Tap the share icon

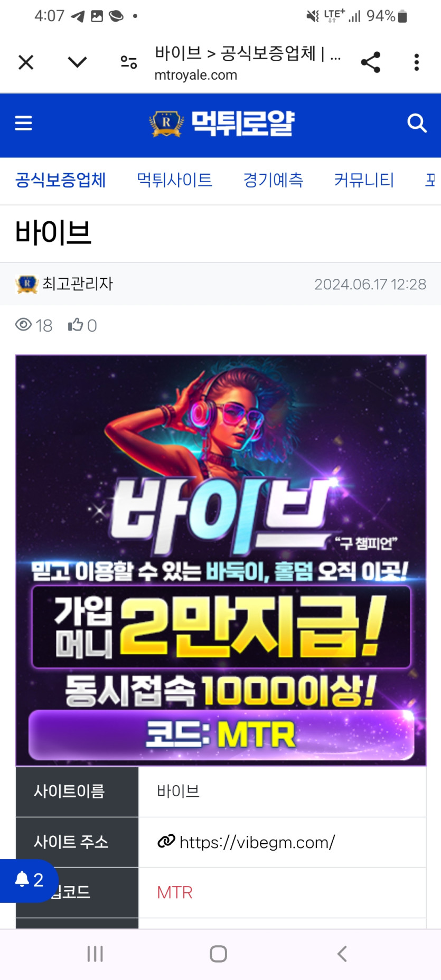coord(371,62)
